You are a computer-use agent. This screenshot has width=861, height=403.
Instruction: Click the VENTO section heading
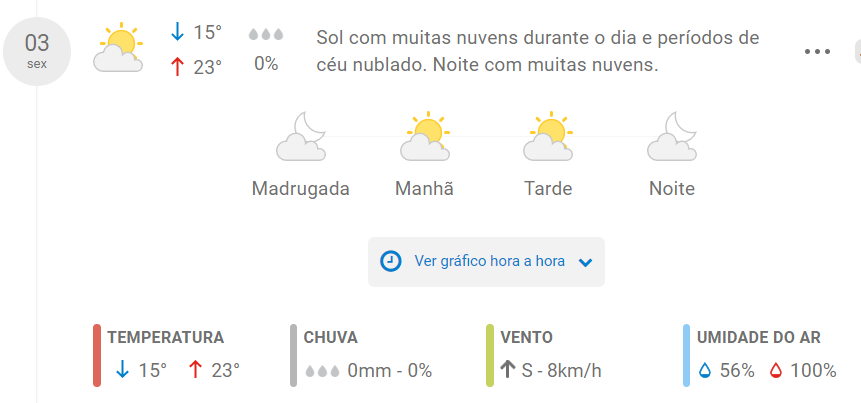[527, 337]
